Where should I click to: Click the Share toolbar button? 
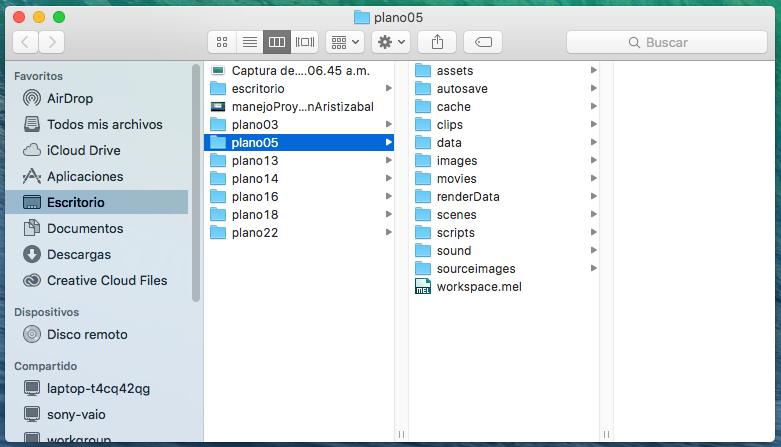pos(437,42)
